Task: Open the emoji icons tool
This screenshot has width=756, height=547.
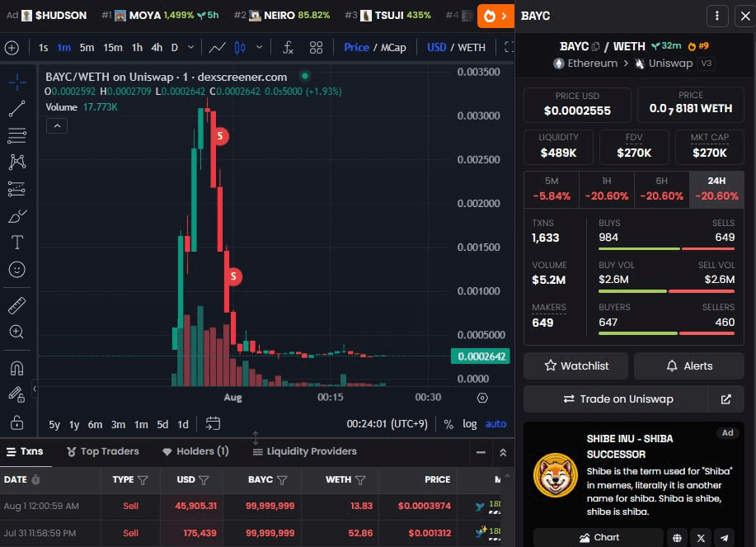Action: [x=16, y=269]
